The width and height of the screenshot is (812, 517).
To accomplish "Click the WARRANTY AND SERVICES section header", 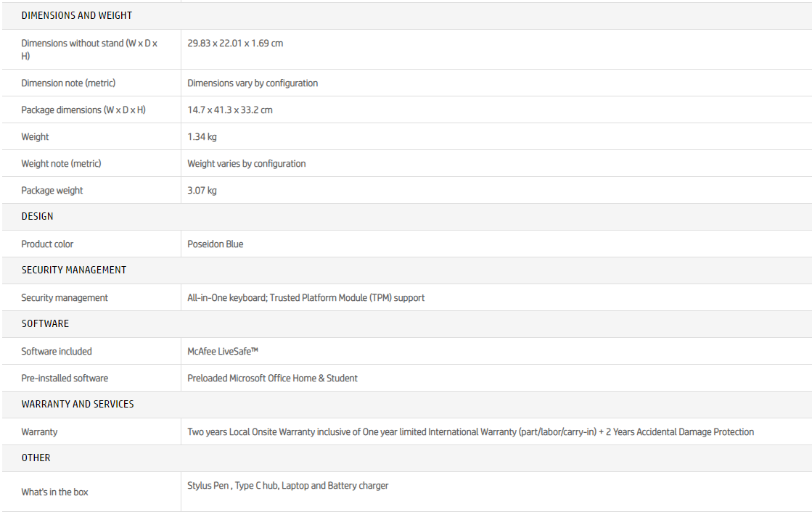I will [x=78, y=405].
